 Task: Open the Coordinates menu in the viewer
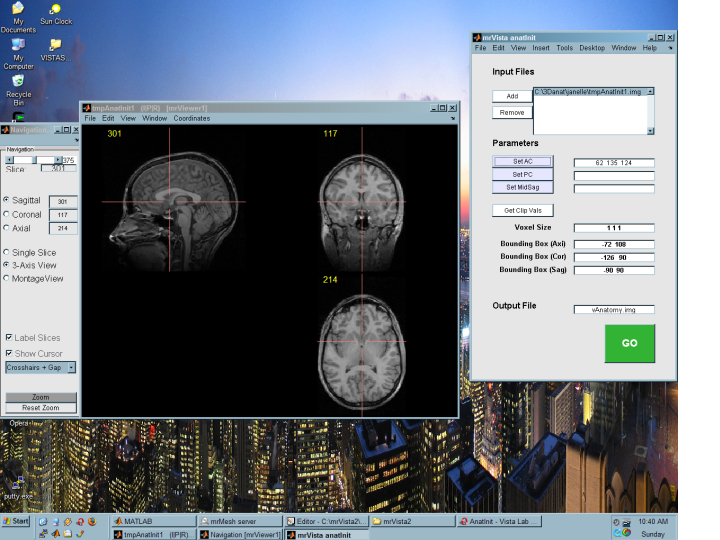coord(192,118)
